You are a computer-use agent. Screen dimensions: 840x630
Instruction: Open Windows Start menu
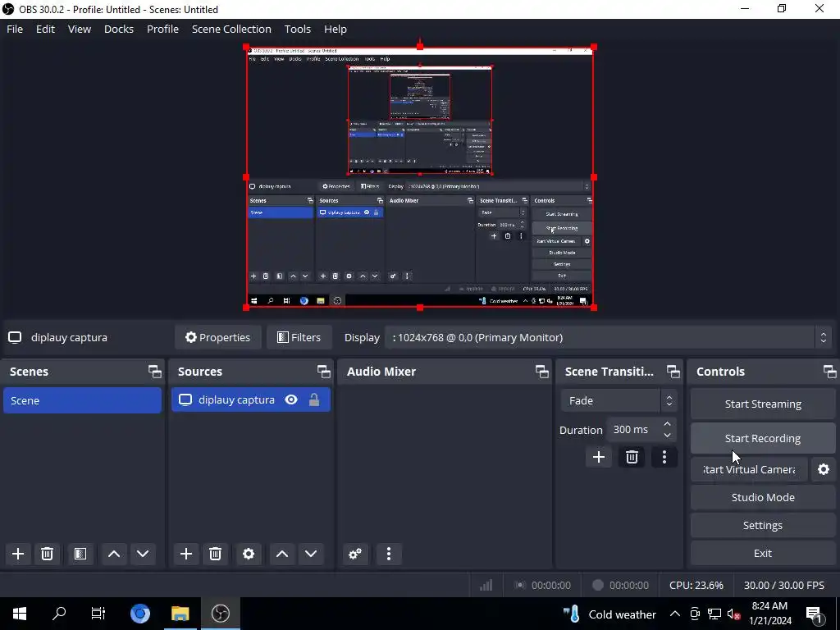coord(20,614)
